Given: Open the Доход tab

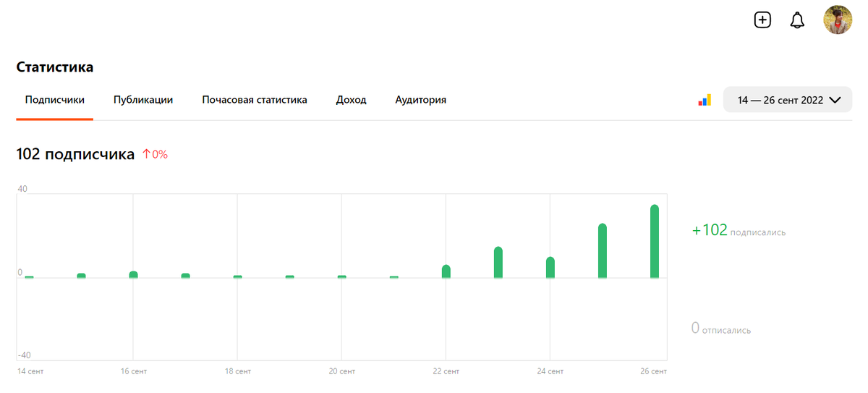Looking at the screenshot, I should pyautogui.click(x=352, y=100).
